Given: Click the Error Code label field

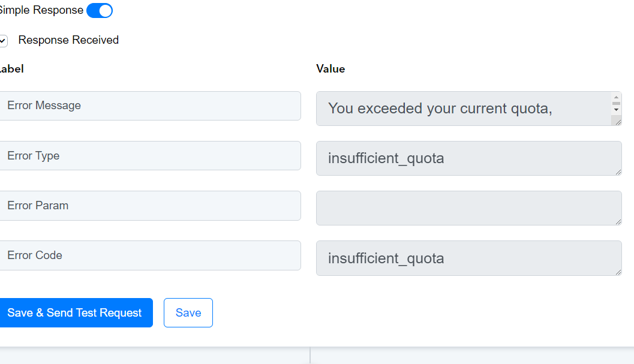Looking at the screenshot, I should coord(150,255).
